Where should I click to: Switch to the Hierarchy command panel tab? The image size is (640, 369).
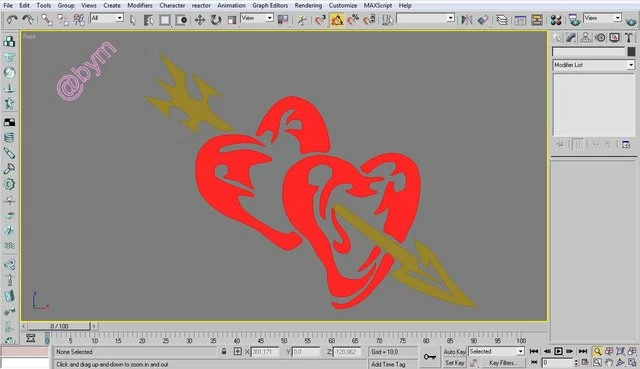tap(585, 38)
